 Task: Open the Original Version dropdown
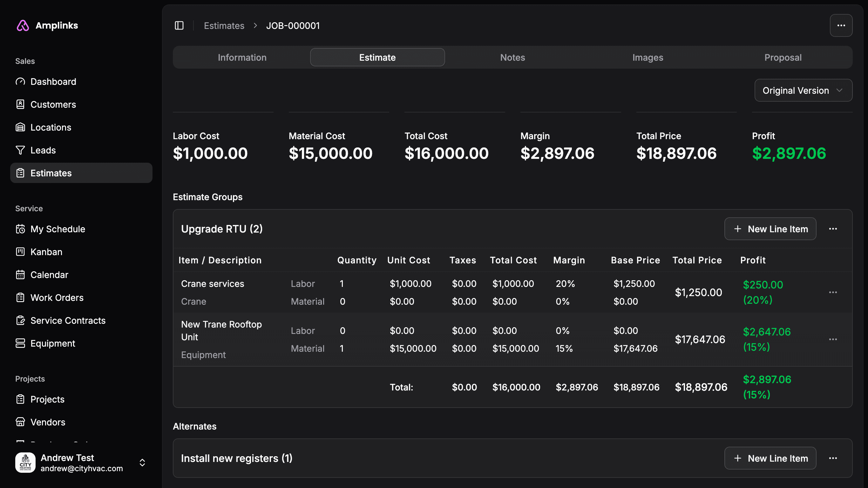coord(803,90)
